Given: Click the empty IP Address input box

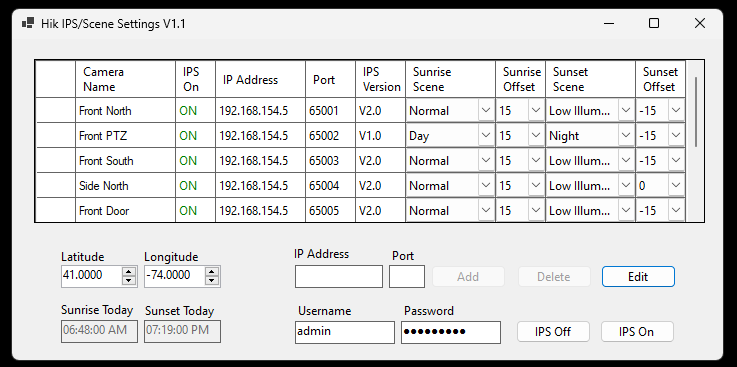Looking at the screenshot, I should click(339, 276).
